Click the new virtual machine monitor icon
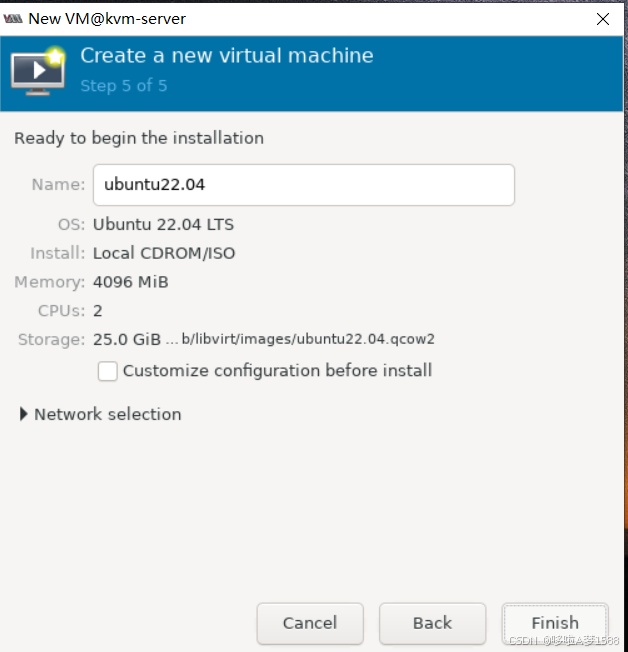Screen dimensions: 628x652 [x=38, y=71]
